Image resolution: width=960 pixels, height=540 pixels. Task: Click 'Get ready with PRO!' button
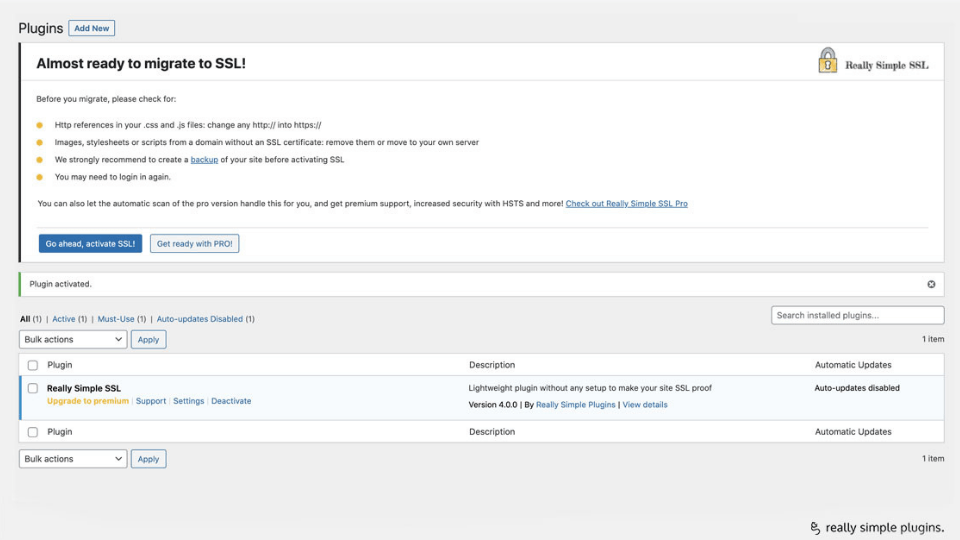(x=195, y=244)
